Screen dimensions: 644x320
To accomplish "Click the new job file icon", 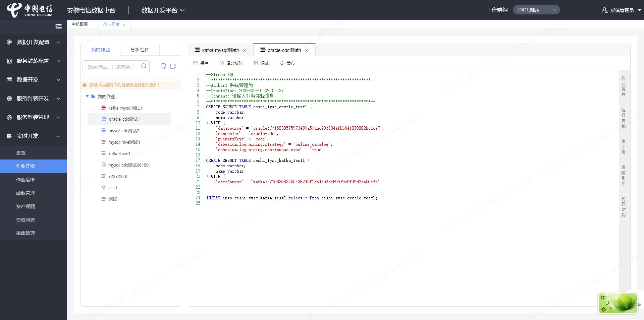I will coord(164,66).
